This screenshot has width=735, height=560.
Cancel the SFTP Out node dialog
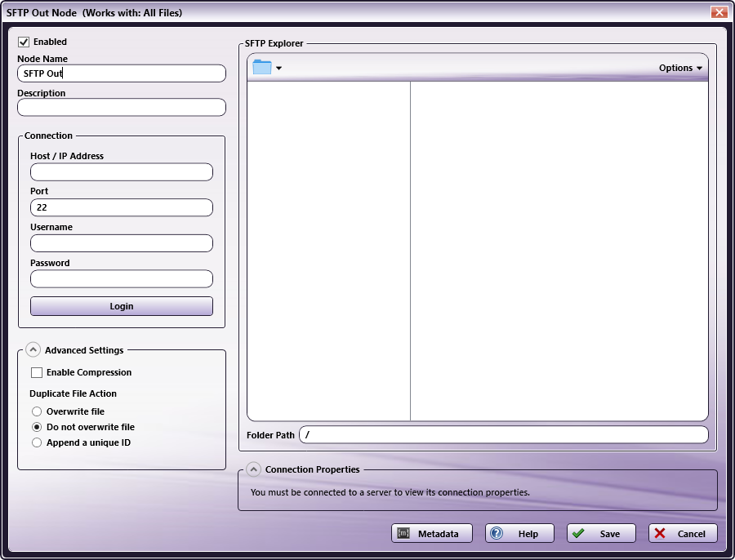[683, 533]
